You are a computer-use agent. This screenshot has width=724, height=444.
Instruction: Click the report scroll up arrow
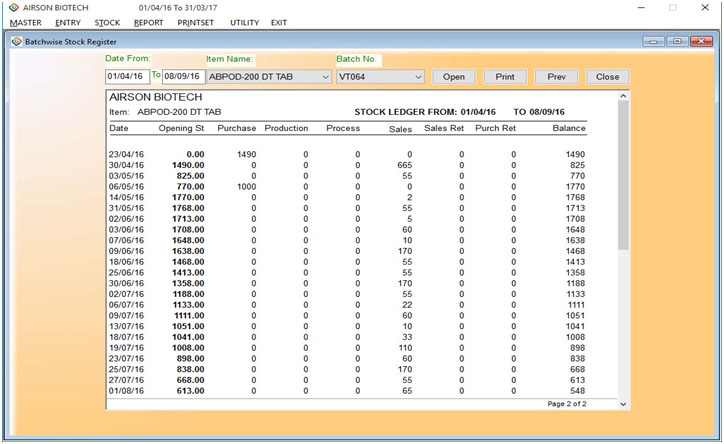[x=624, y=97]
